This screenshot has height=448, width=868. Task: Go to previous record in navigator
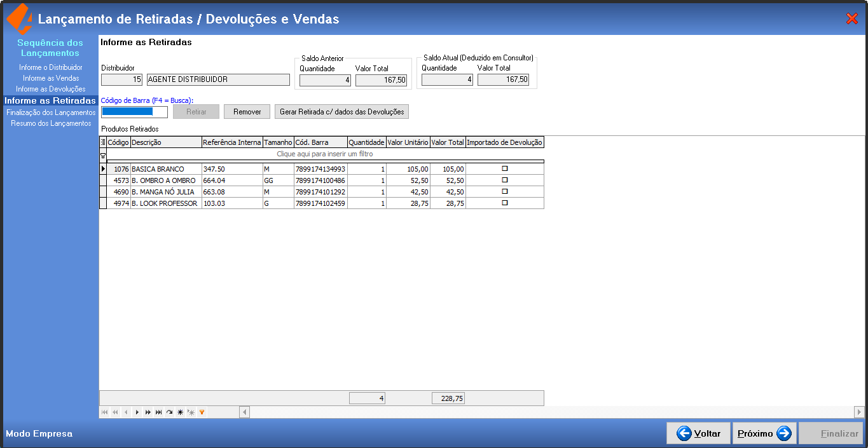126,412
